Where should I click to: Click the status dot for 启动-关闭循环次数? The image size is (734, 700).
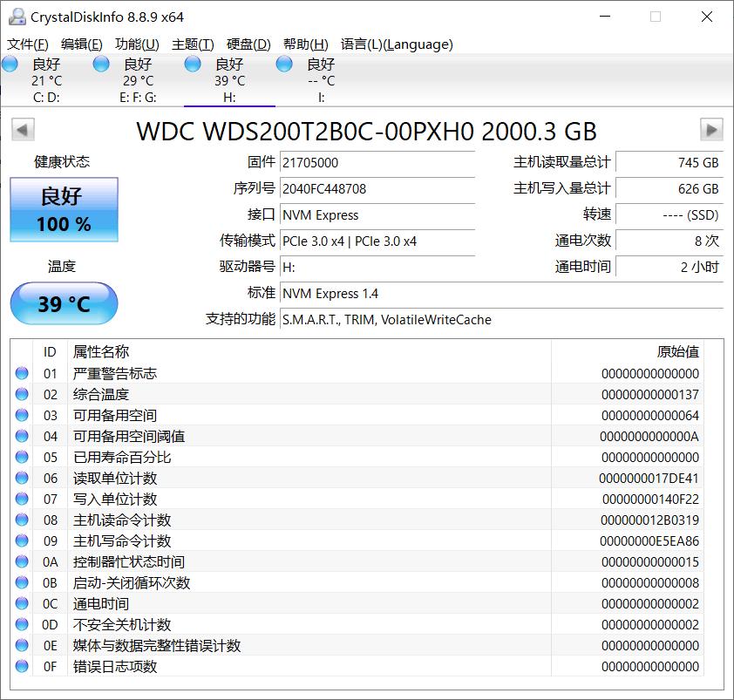[24, 582]
